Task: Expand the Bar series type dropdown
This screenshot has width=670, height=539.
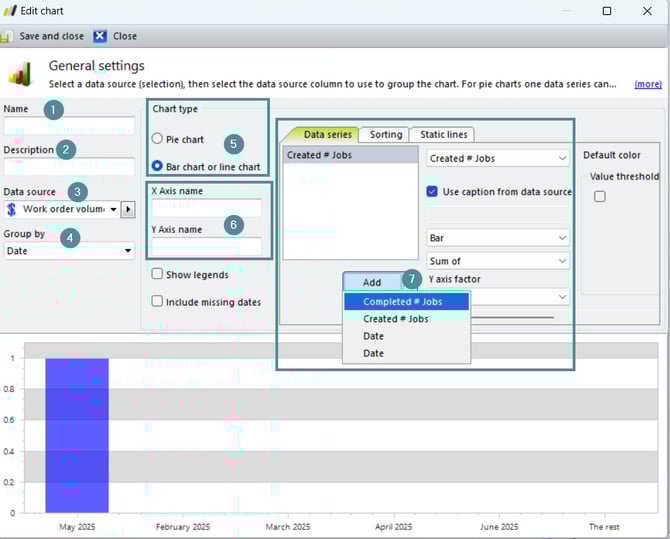Action: pos(498,238)
